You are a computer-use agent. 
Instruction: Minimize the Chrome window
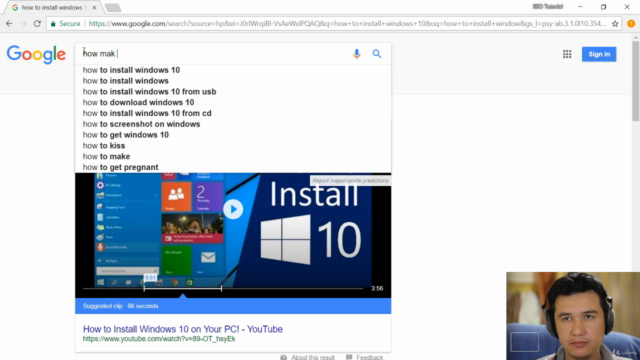coord(580,7)
